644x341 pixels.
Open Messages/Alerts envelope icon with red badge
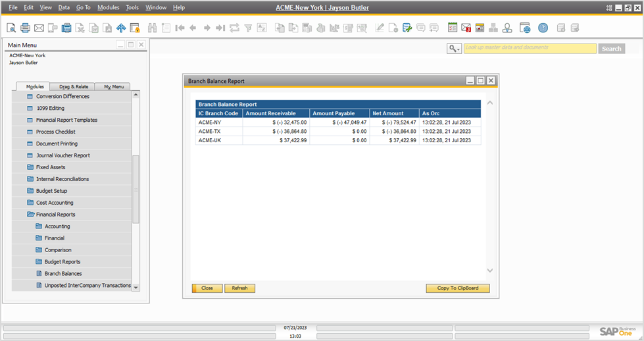coord(466,28)
